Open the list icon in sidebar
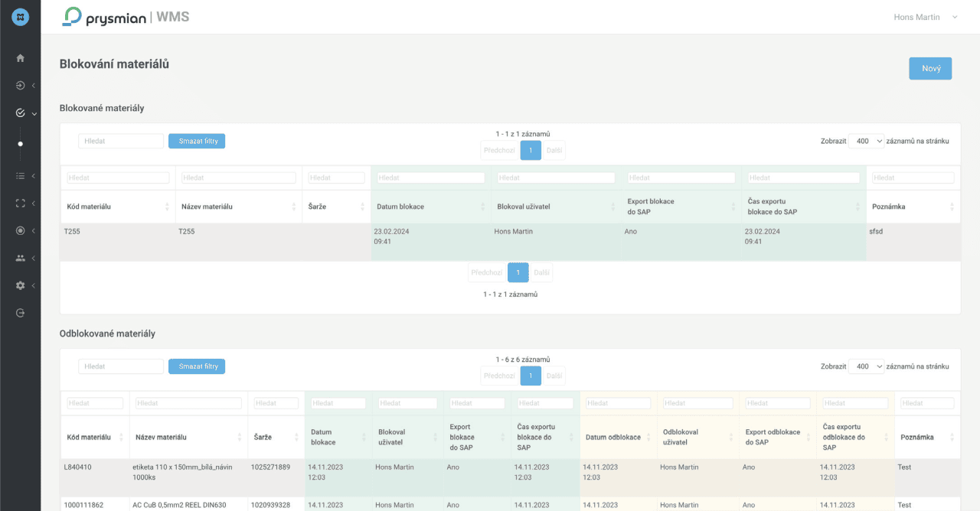This screenshot has height=511, width=980. [x=21, y=176]
